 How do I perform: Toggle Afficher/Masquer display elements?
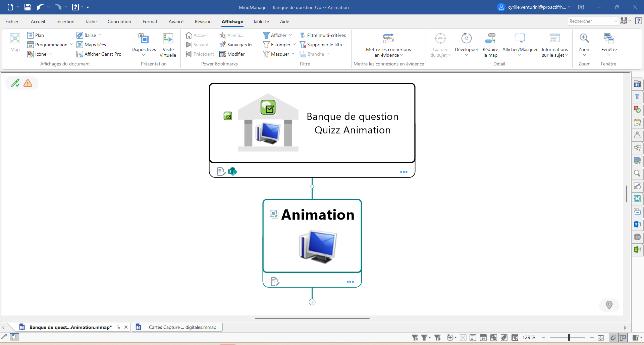tap(520, 39)
